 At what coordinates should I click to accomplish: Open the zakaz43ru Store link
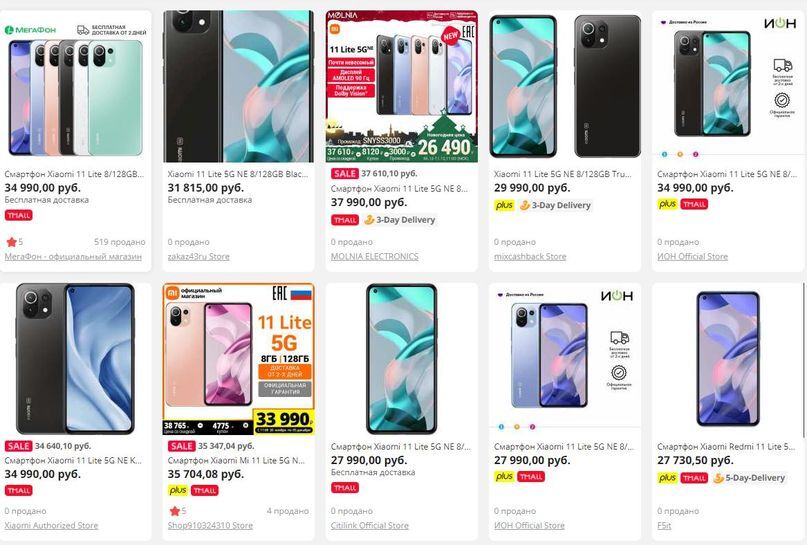tap(199, 256)
